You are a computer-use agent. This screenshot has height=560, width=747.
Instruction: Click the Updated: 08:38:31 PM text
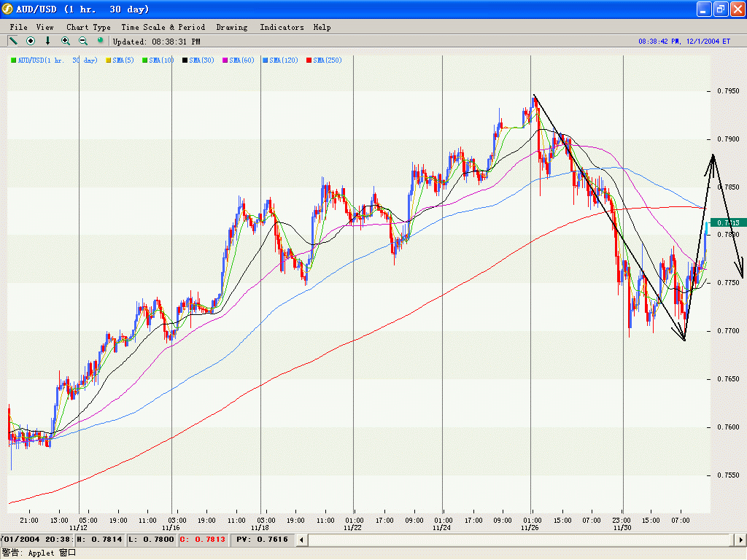tap(156, 42)
